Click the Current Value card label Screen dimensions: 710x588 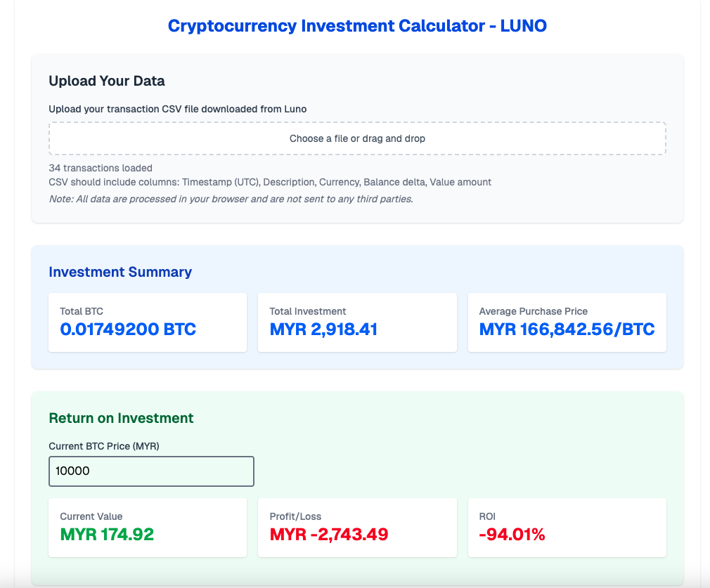coord(91,516)
